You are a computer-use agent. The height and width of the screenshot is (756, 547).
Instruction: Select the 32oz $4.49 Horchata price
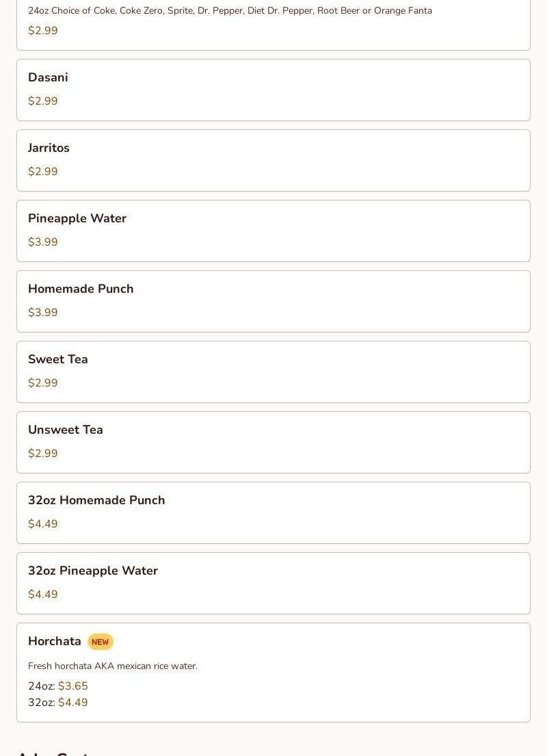pyautogui.click(x=58, y=702)
